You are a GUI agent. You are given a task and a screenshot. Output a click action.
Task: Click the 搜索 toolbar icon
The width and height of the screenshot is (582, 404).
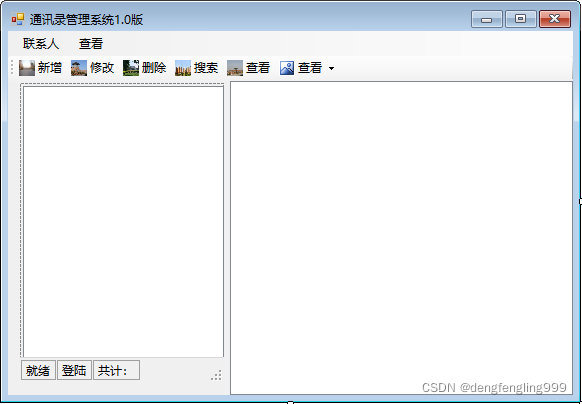(183, 68)
